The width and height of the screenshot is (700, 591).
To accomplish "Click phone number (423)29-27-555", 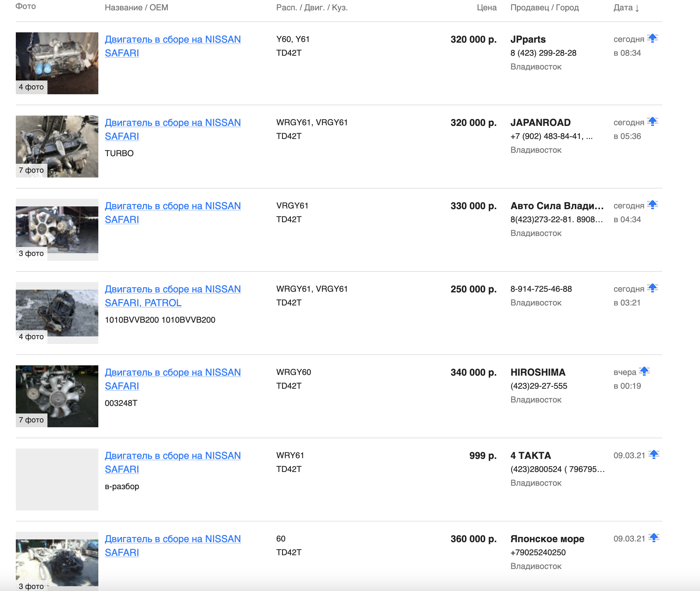I will (539, 386).
